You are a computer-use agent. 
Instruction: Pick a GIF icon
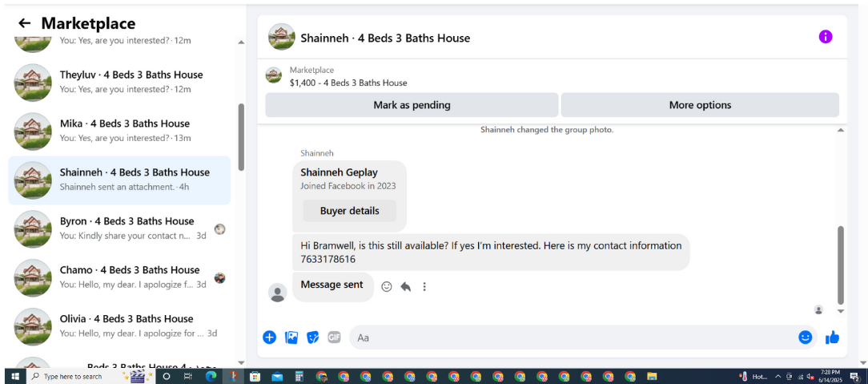pyautogui.click(x=335, y=337)
